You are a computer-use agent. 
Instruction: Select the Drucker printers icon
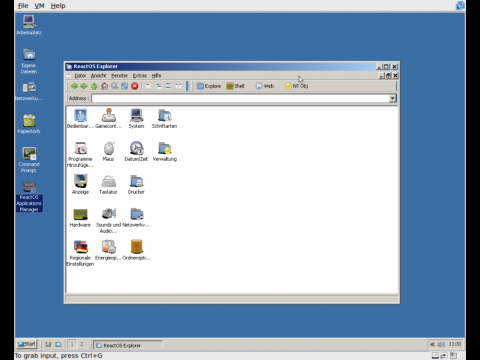click(x=136, y=184)
